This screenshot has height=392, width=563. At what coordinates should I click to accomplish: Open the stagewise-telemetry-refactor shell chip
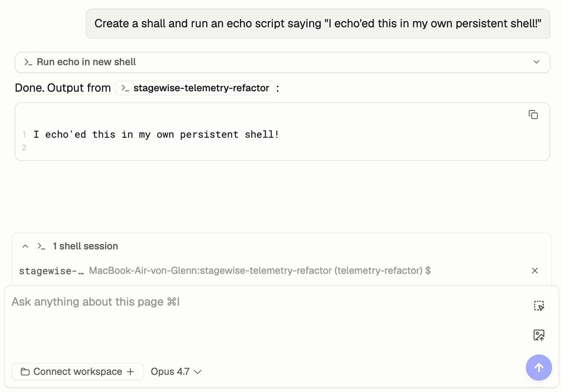pos(195,88)
